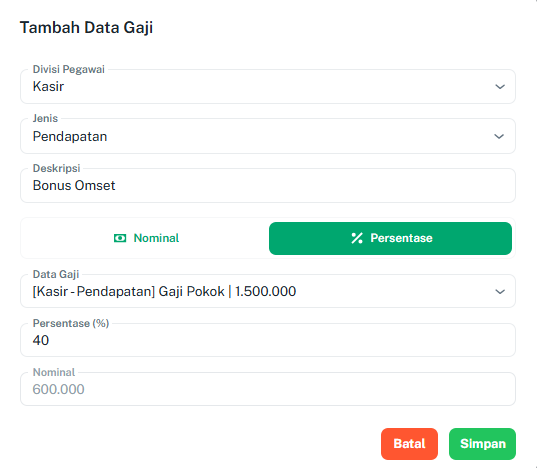Click the Divisi Pegawai field label
This screenshot has height=468, width=537.
click(68, 69)
